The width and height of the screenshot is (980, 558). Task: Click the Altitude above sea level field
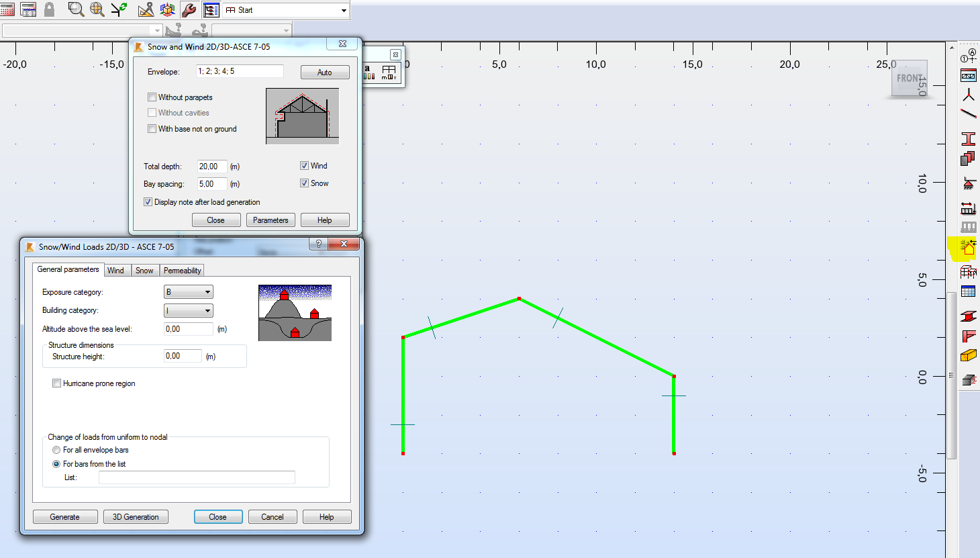[189, 329]
